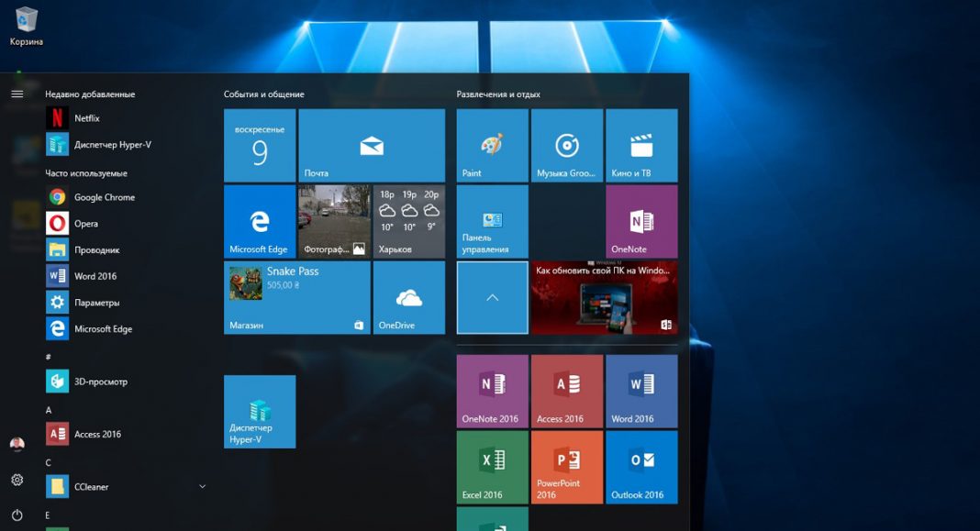980x531 pixels.
Task: Launch the Диспетчер Hyper-V tile
Action: 260,412
